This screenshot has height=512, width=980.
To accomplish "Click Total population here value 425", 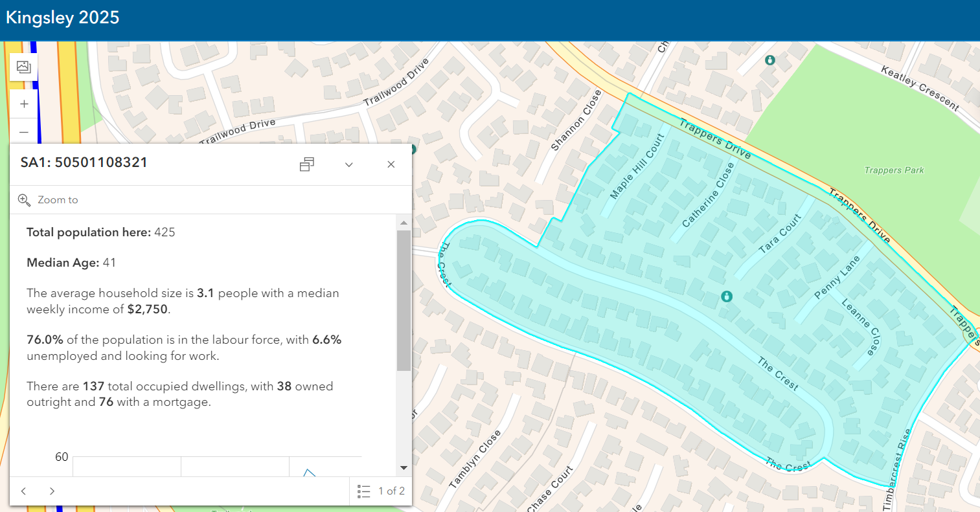I will point(165,232).
